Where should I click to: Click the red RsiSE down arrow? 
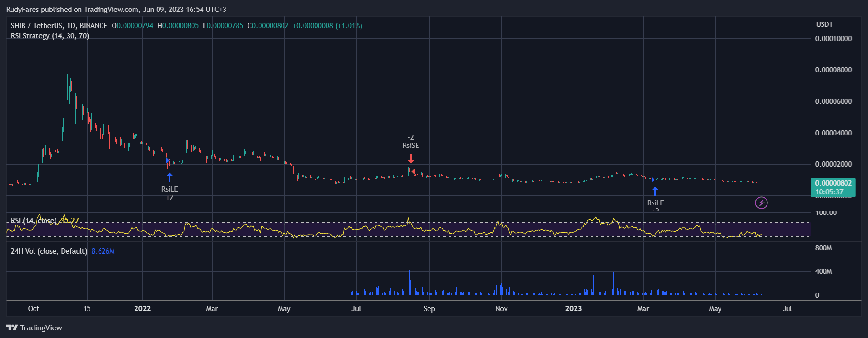(x=411, y=158)
